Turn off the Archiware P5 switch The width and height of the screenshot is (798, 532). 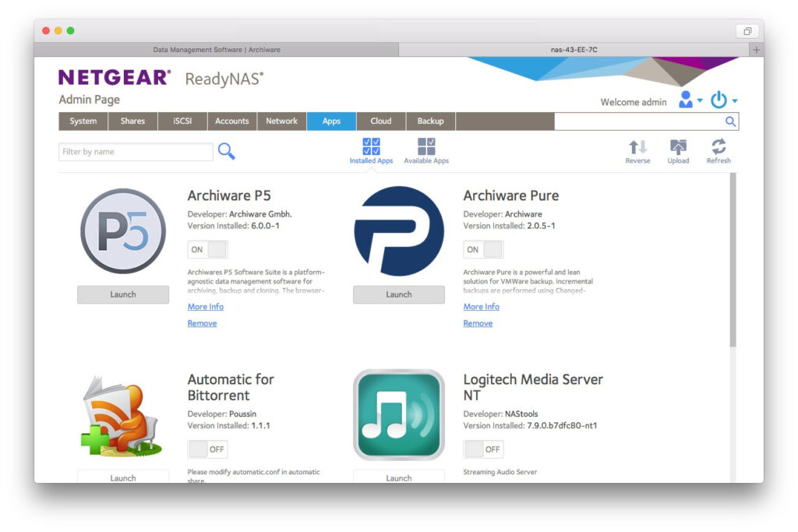click(x=207, y=250)
